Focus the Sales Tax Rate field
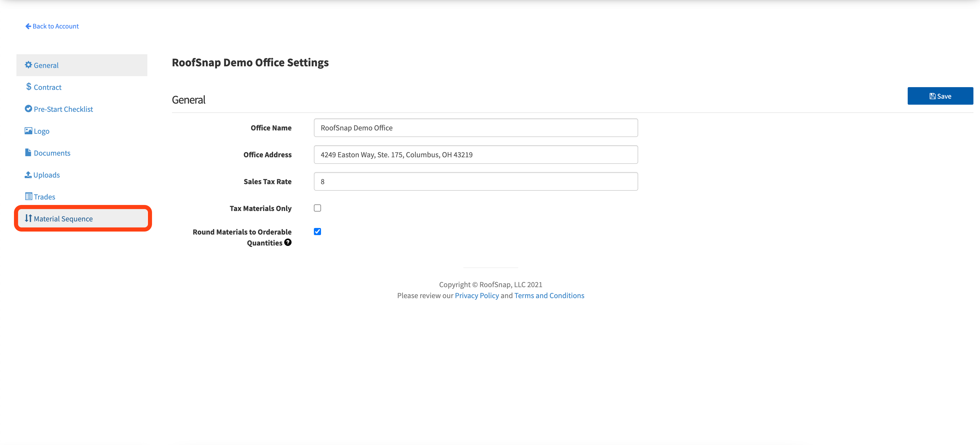The width and height of the screenshot is (980, 445). point(475,181)
